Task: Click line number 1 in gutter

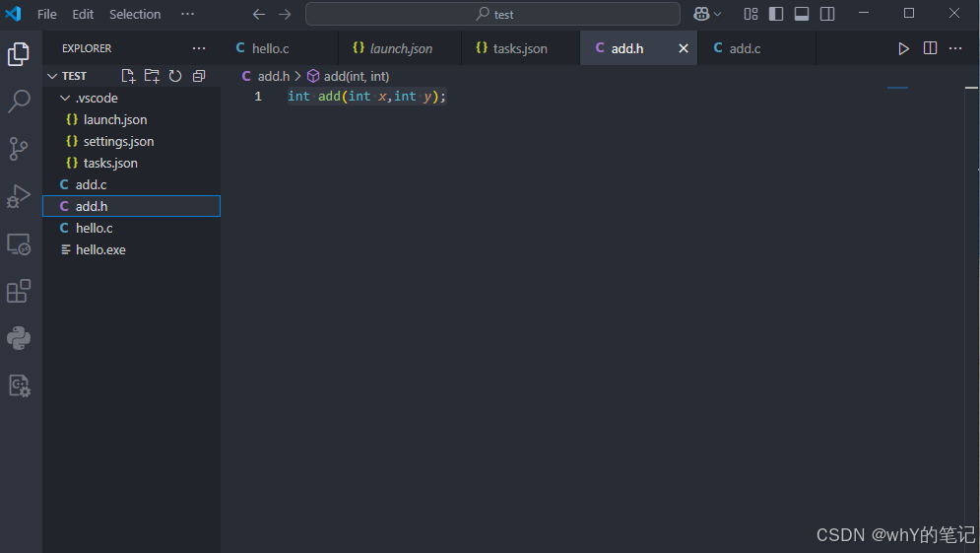Action: coord(258,97)
